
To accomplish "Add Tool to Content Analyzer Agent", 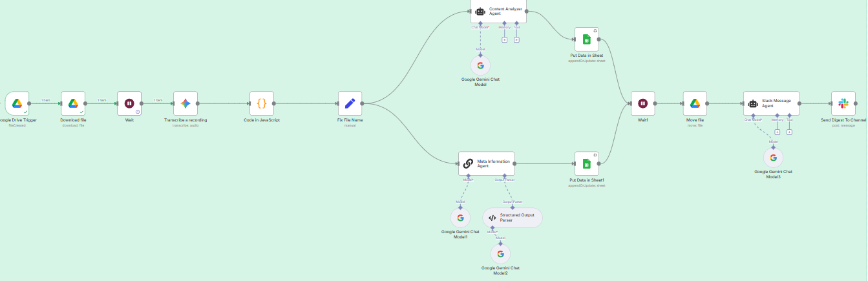I will pyautogui.click(x=516, y=40).
